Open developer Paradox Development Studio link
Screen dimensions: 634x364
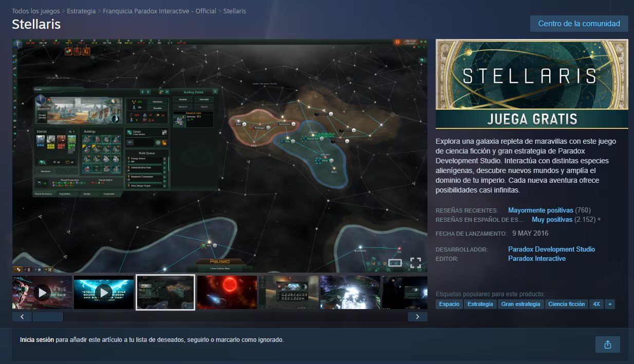click(551, 250)
